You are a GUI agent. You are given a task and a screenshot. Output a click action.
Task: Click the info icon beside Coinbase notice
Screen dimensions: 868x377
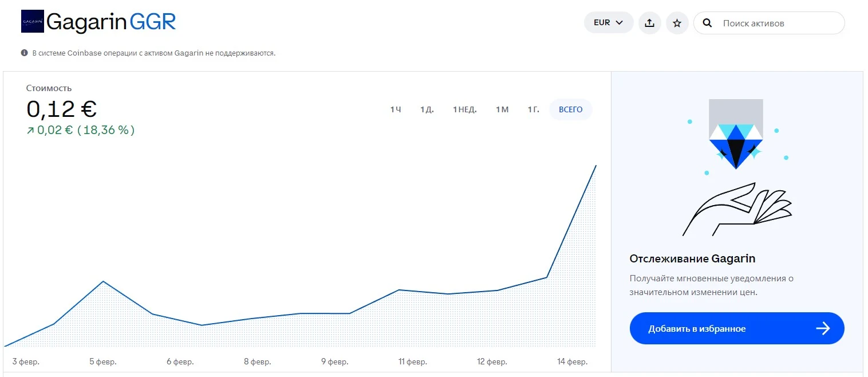[25, 53]
